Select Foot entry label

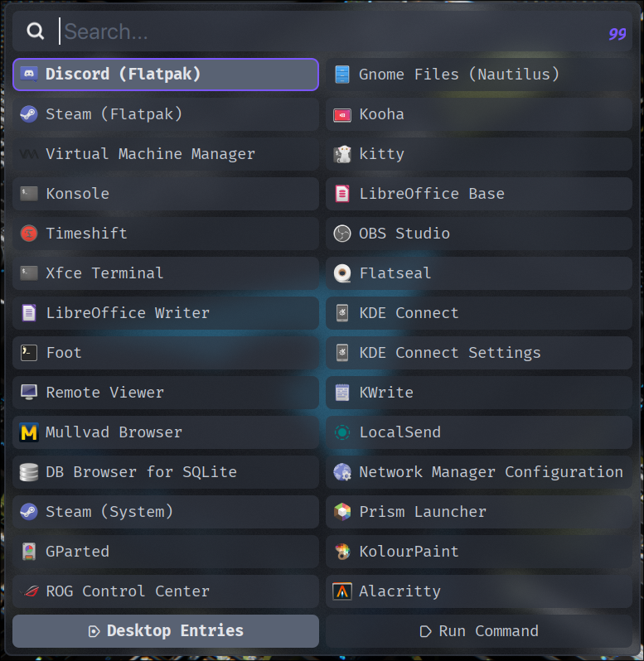coord(64,353)
